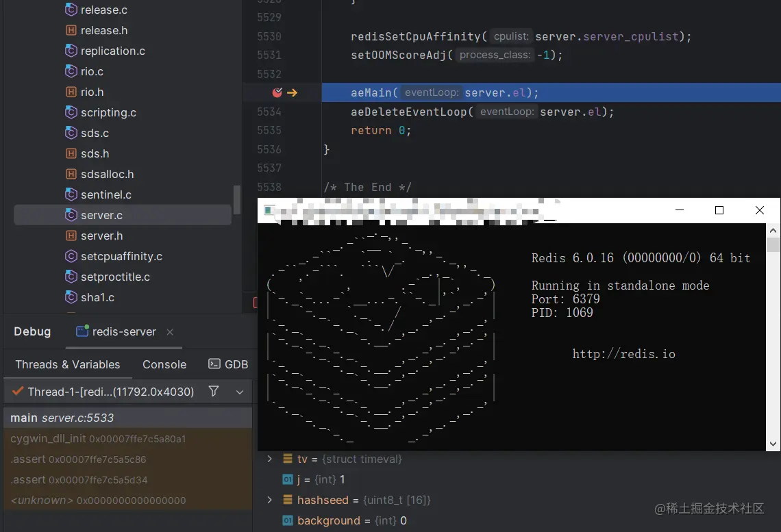Select cygwin_dll_init stack frame

128,438
